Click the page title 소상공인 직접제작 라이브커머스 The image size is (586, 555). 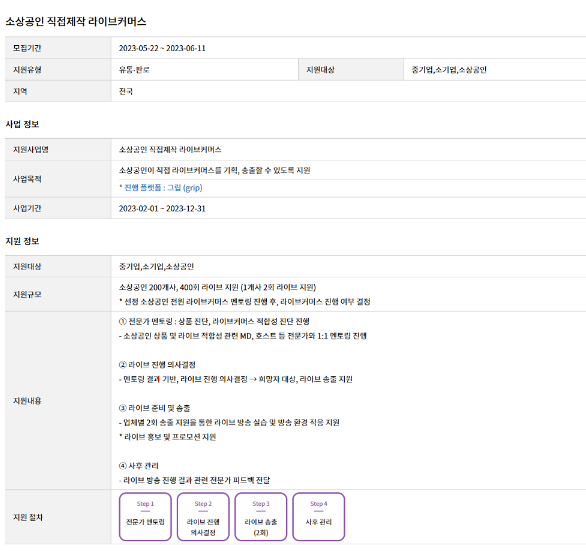click(76, 21)
